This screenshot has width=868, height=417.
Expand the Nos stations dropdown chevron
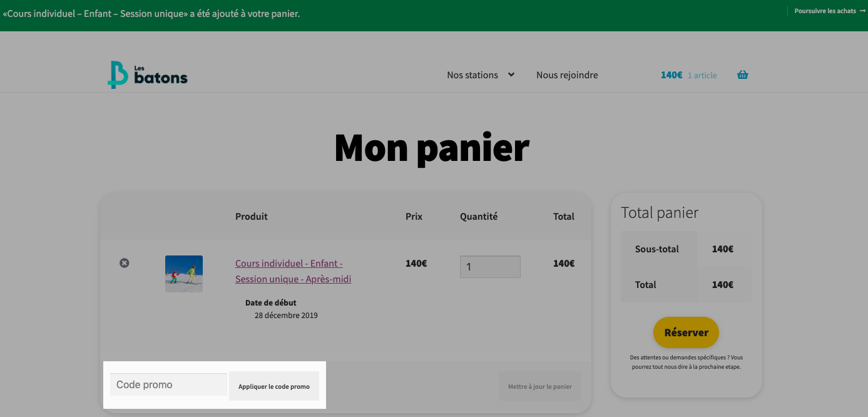click(x=511, y=75)
